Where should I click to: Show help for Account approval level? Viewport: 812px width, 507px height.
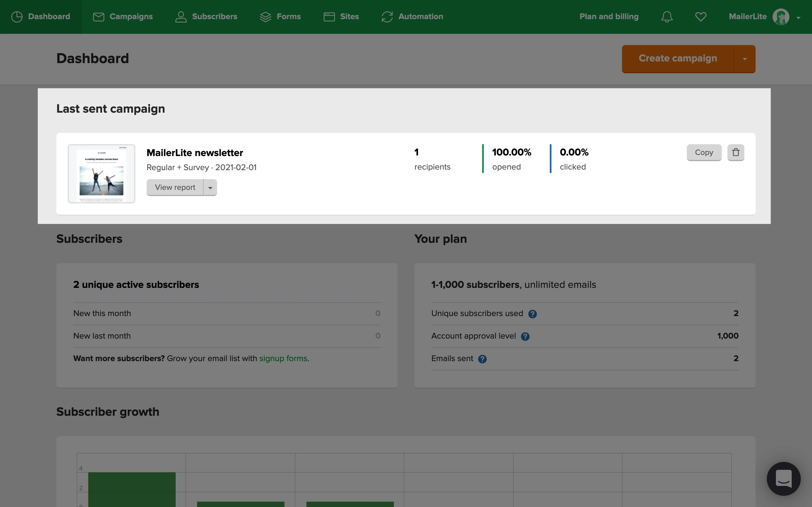pyautogui.click(x=525, y=336)
